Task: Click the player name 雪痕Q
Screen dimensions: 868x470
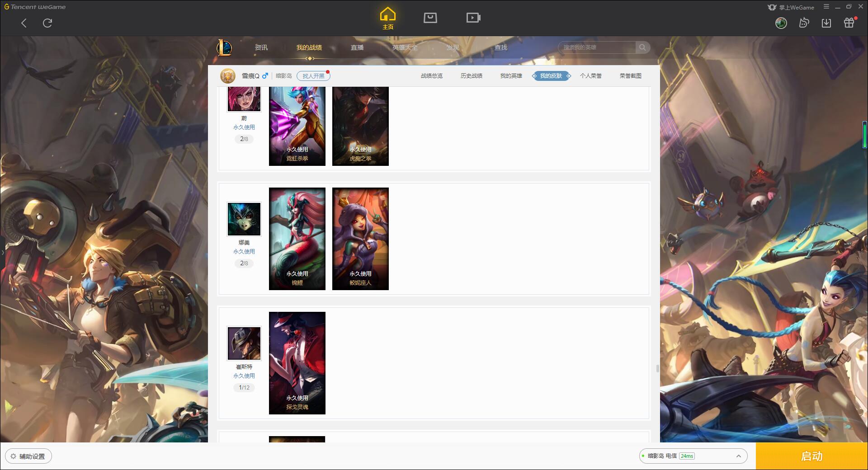Action: point(250,76)
